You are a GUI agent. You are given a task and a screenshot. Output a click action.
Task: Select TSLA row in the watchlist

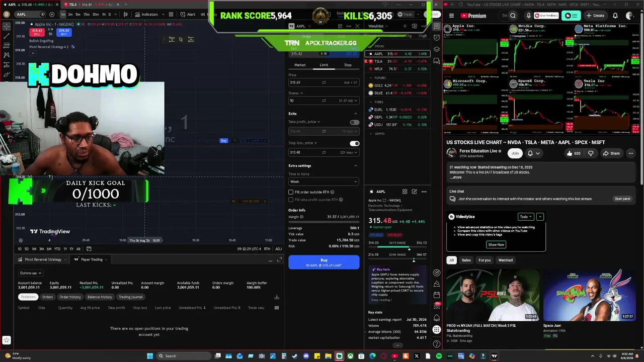pyautogui.click(x=397, y=61)
